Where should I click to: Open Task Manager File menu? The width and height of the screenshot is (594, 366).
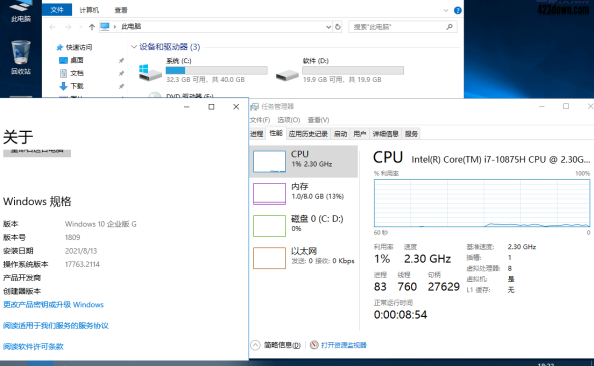260,120
